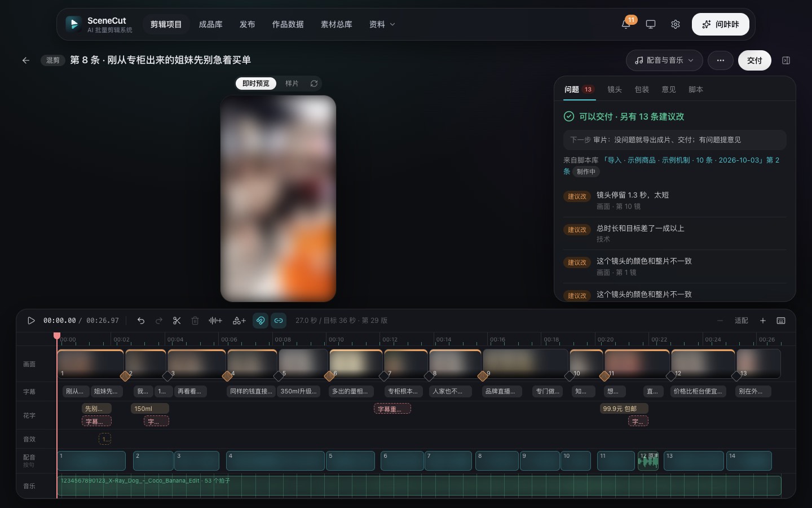
Task: Open settings gear in top bar
Action: click(676, 24)
